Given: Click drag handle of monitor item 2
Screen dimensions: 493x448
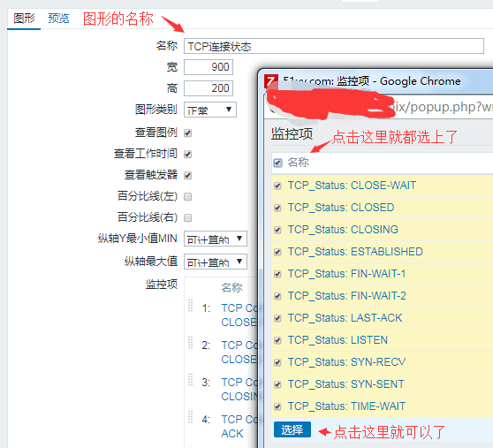Looking at the screenshot, I should [190, 342].
